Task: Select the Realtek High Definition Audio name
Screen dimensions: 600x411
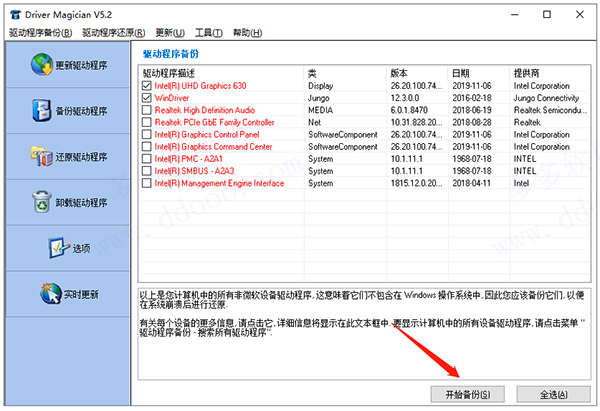Action: click(x=205, y=110)
